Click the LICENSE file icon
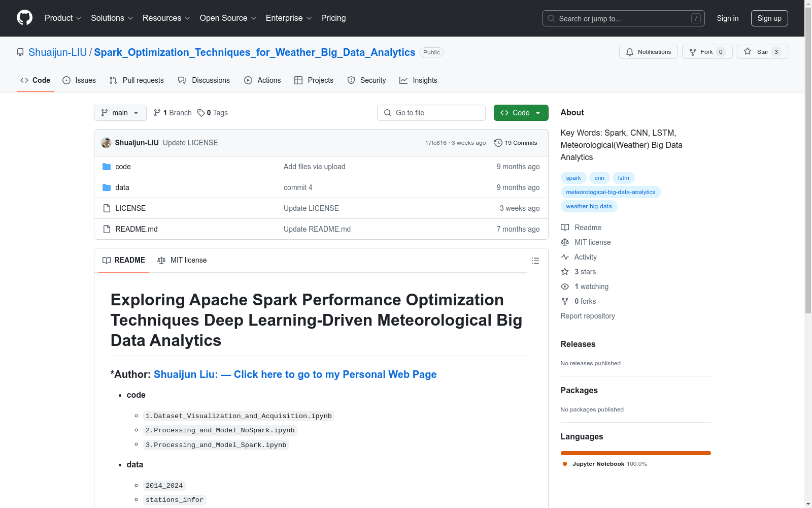This screenshot has height=508, width=812. tap(107, 208)
